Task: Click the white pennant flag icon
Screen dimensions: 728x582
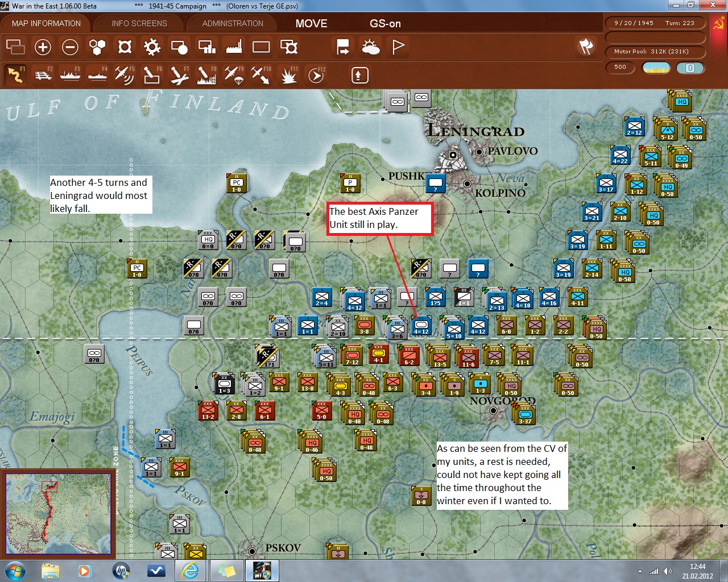Action: 398,47
